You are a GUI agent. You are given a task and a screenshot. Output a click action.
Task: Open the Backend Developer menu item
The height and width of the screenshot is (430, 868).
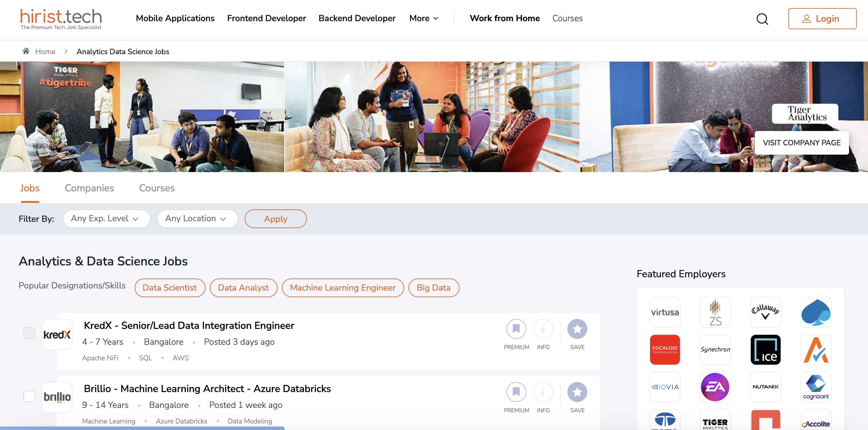click(x=357, y=18)
